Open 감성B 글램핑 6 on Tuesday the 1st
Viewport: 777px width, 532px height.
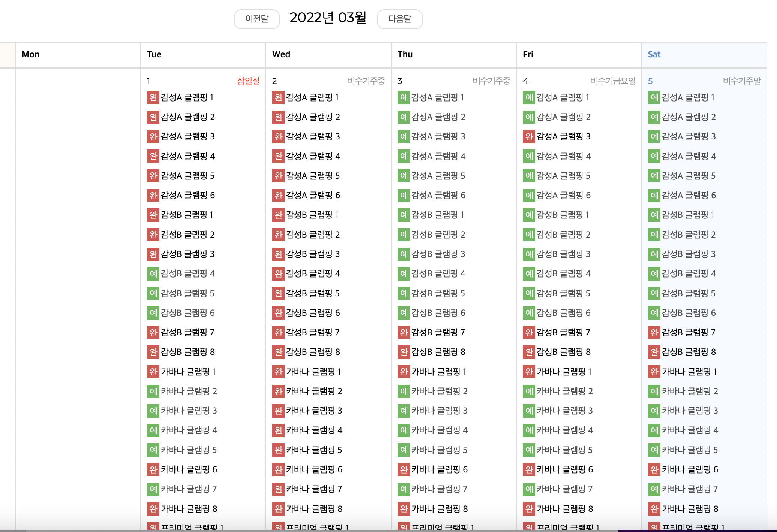(x=187, y=313)
